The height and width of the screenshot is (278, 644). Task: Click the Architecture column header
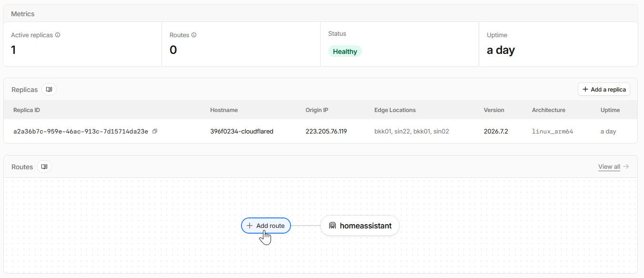point(549,110)
